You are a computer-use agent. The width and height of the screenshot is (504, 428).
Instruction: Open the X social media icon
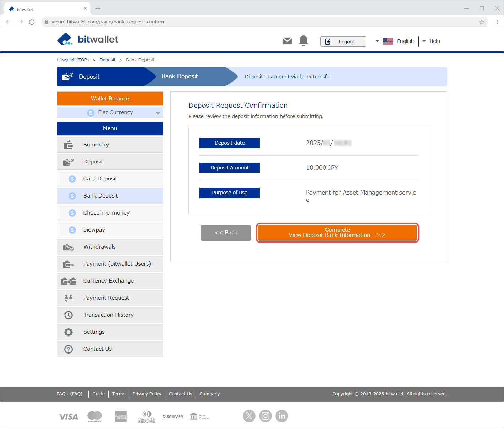tap(249, 416)
